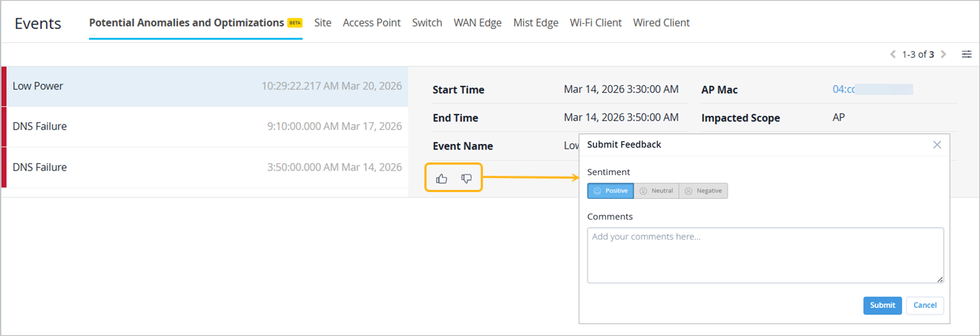Close the Submit Feedback dialog
Viewport: 980px width, 336px height.
pos(937,145)
